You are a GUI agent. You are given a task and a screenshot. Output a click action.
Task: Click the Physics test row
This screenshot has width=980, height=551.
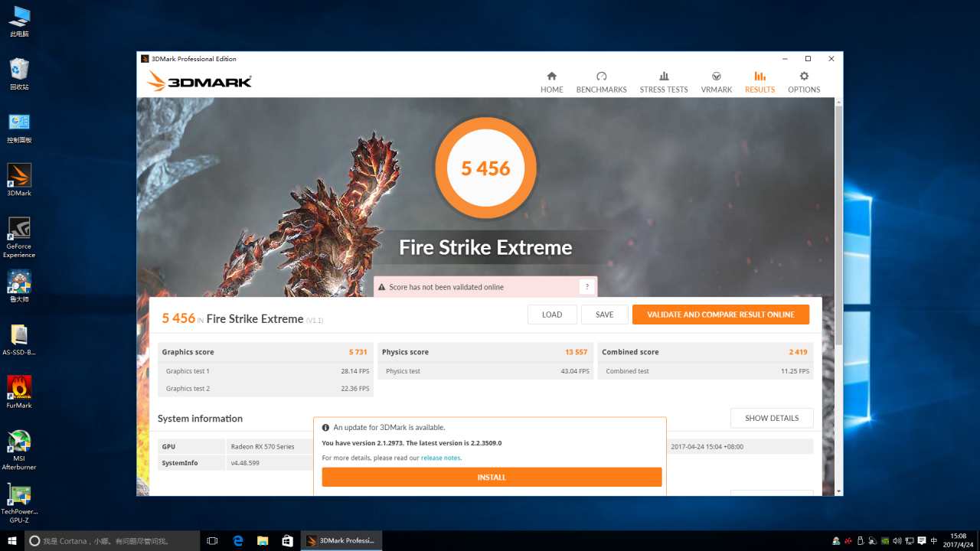coord(485,371)
